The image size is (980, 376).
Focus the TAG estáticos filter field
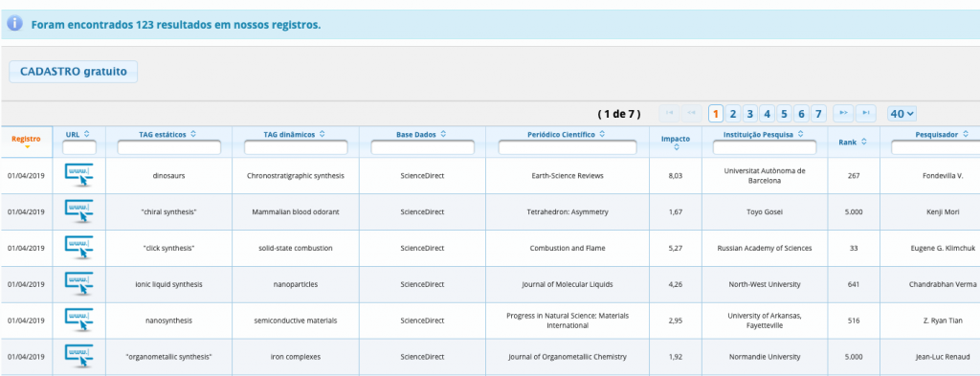click(x=168, y=147)
